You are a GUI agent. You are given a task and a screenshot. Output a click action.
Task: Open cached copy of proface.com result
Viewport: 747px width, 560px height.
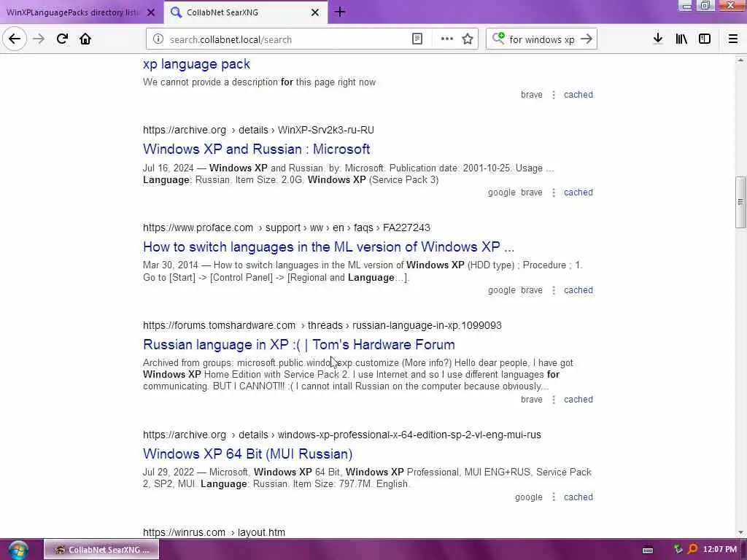tap(578, 290)
